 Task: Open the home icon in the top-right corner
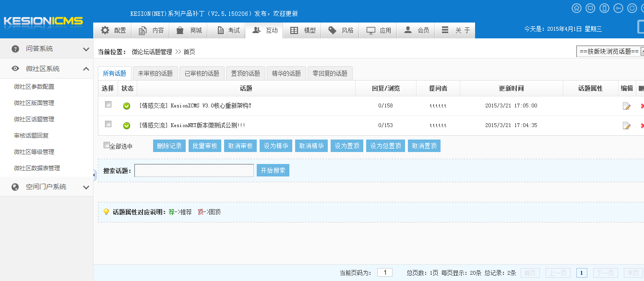pos(577,8)
